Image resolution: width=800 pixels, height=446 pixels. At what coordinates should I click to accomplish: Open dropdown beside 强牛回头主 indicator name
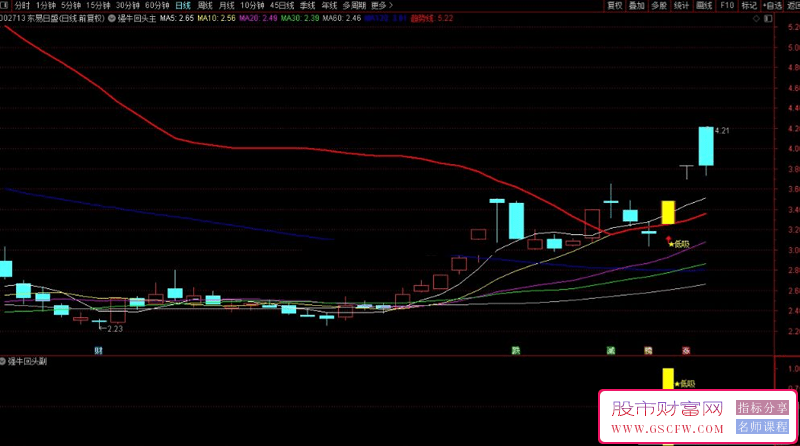112,18
